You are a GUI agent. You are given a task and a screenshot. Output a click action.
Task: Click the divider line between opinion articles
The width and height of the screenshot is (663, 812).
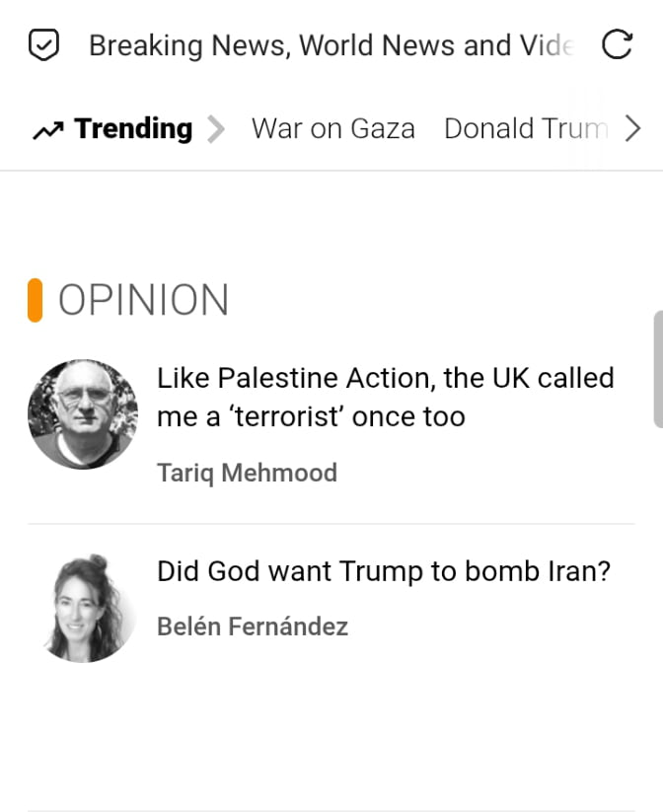331,524
